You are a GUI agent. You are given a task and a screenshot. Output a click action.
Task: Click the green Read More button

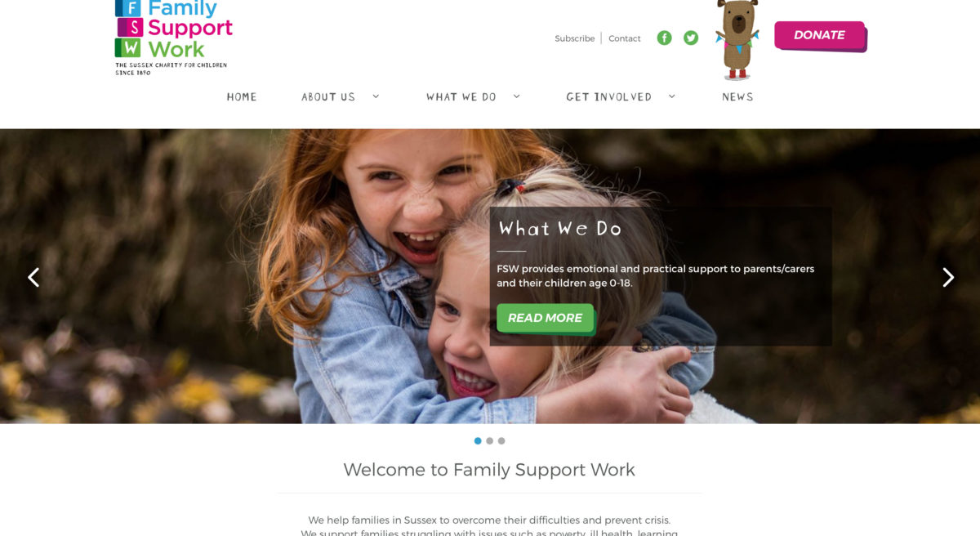click(x=546, y=318)
